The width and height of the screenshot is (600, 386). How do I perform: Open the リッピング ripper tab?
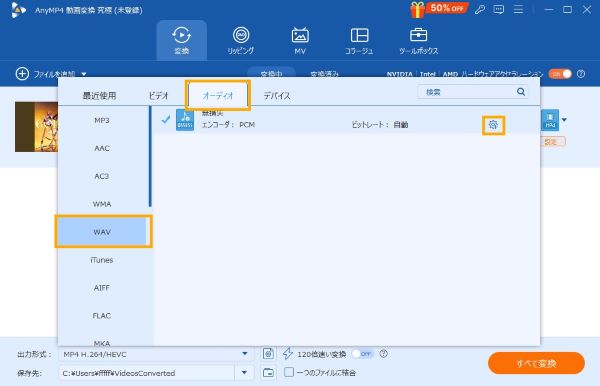pyautogui.click(x=241, y=40)
